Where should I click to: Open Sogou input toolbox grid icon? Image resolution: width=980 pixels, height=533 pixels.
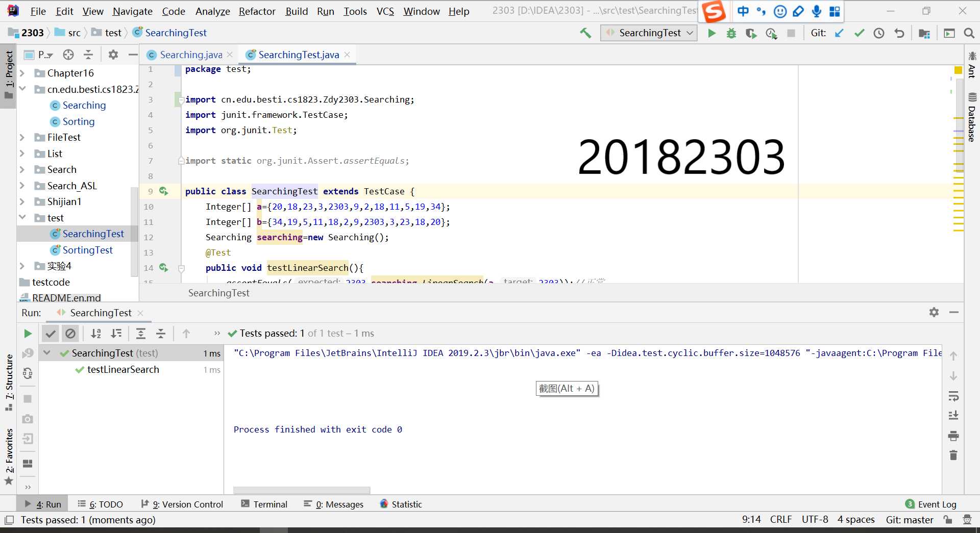click(x=835, y=11)
